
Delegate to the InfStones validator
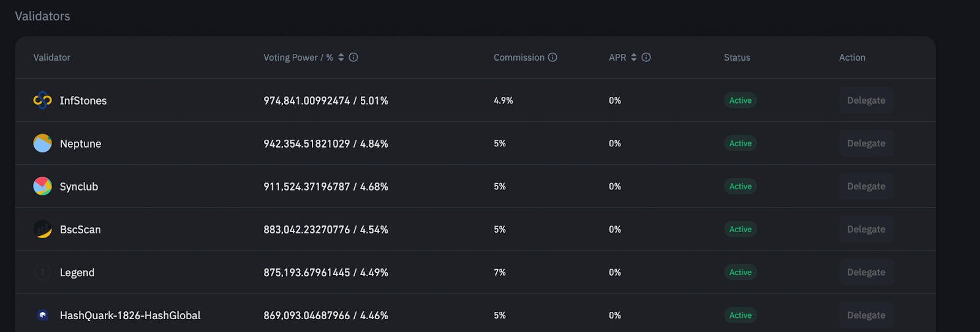[x=866, y=100]
